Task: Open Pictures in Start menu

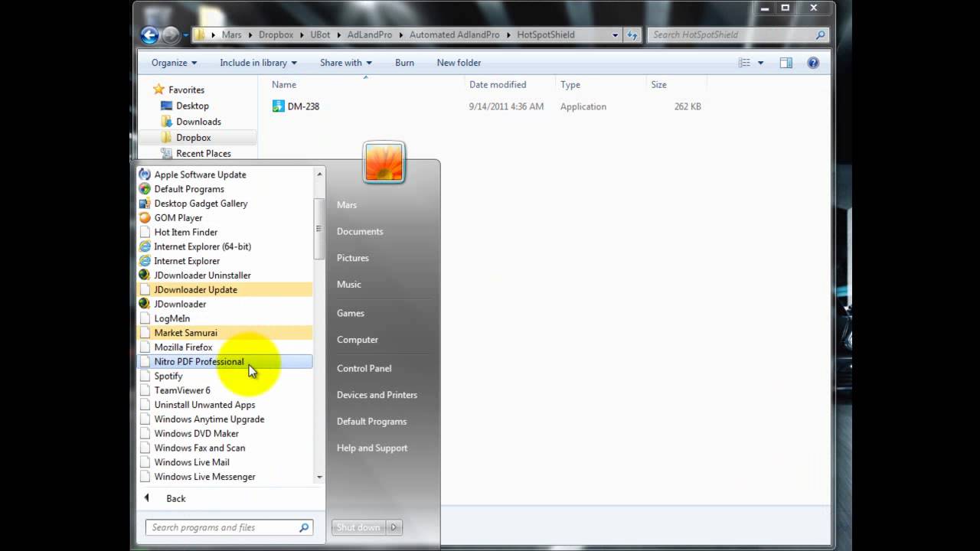Action: click(353, 258)
